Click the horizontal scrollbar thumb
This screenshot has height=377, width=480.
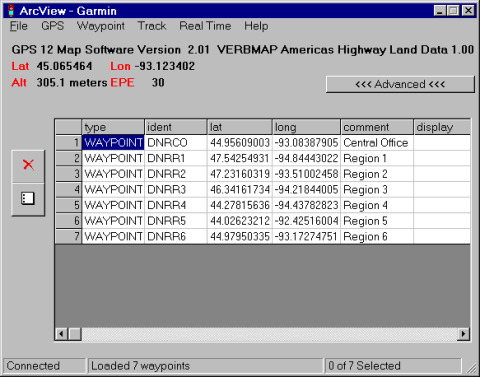click(x=75, y=334)
